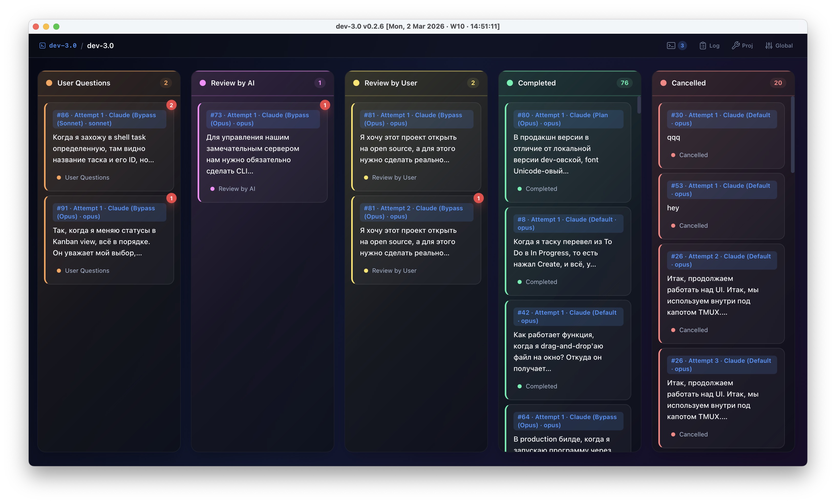Click the orange User Questions status dot
836x504 pixels.
click(49, 83)
